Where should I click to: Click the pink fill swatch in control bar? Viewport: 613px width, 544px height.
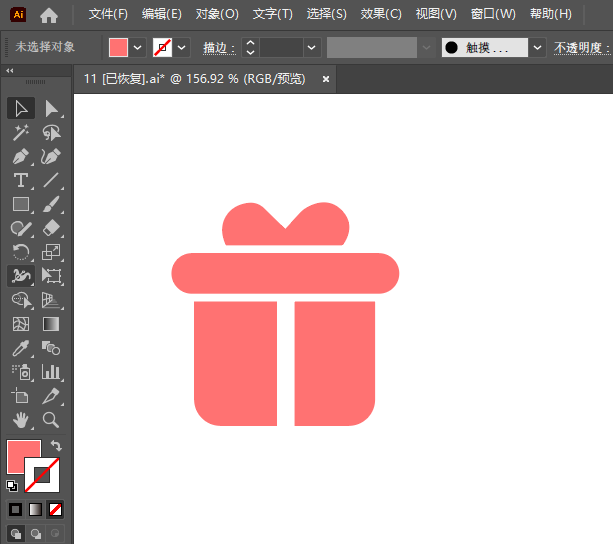point(118,48)
